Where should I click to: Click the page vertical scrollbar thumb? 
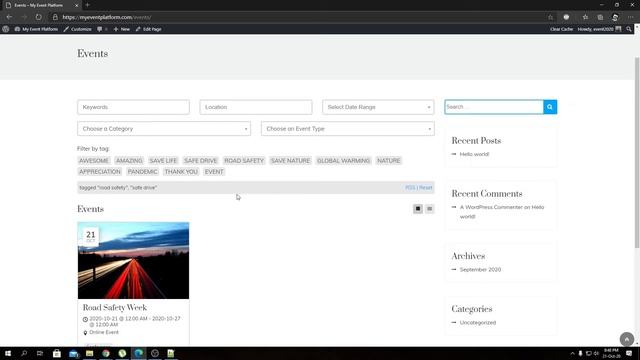(637, 152)
